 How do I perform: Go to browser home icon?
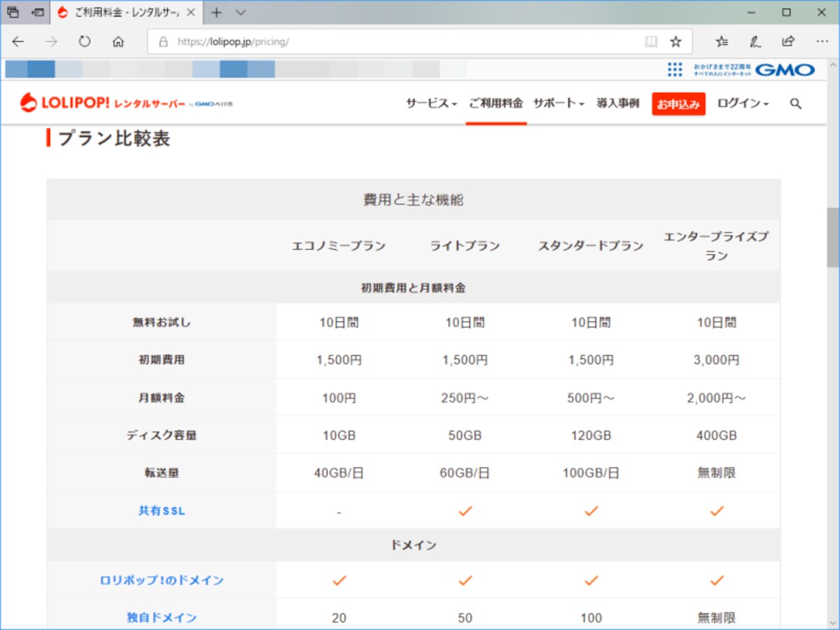118,42
